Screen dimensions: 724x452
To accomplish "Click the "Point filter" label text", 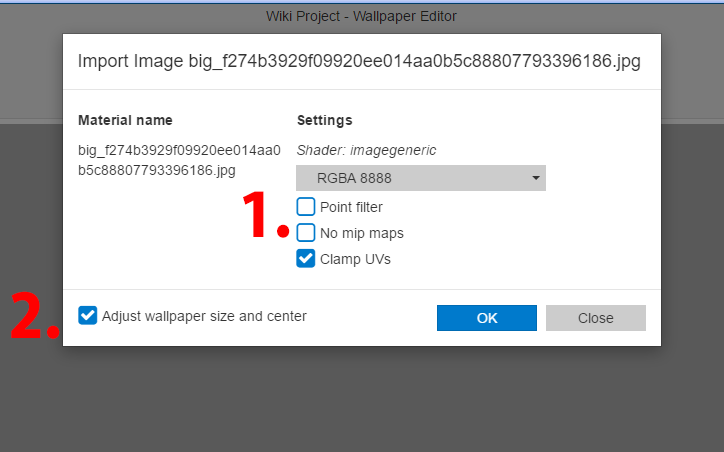I will pyautogui.click(x=351, y=207).
